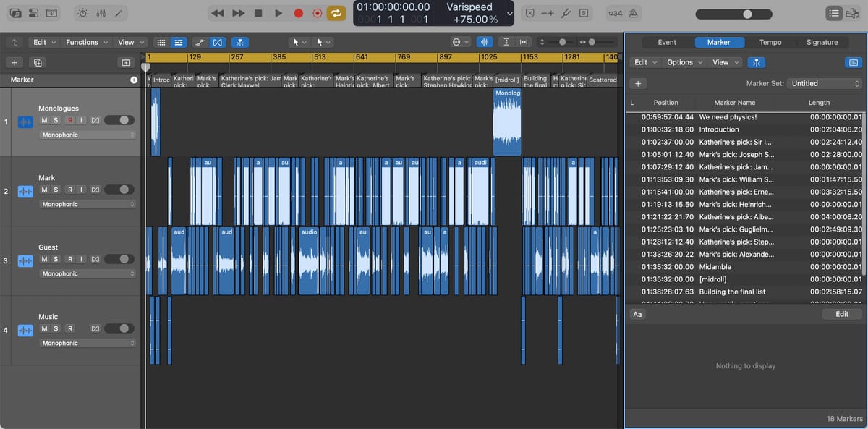The image size is (868, 429).
Task: Solo the Guest track
Action: (x=56, y=259)
